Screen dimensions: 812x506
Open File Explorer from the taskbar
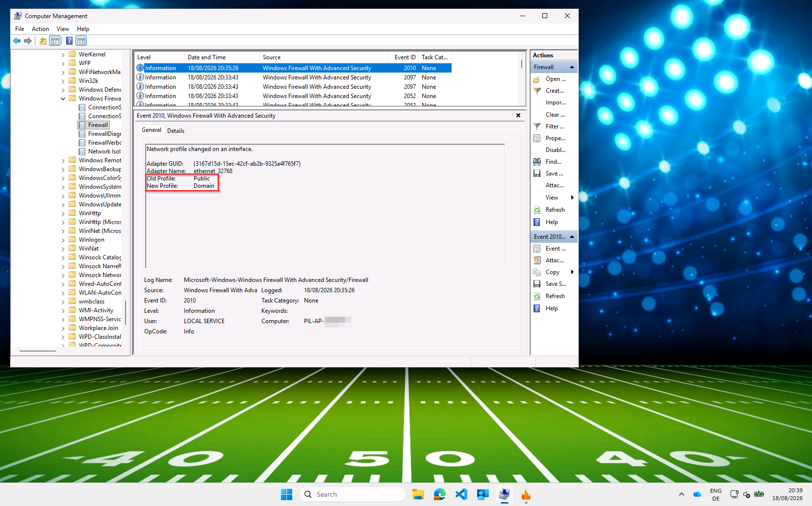click(418, 494)
